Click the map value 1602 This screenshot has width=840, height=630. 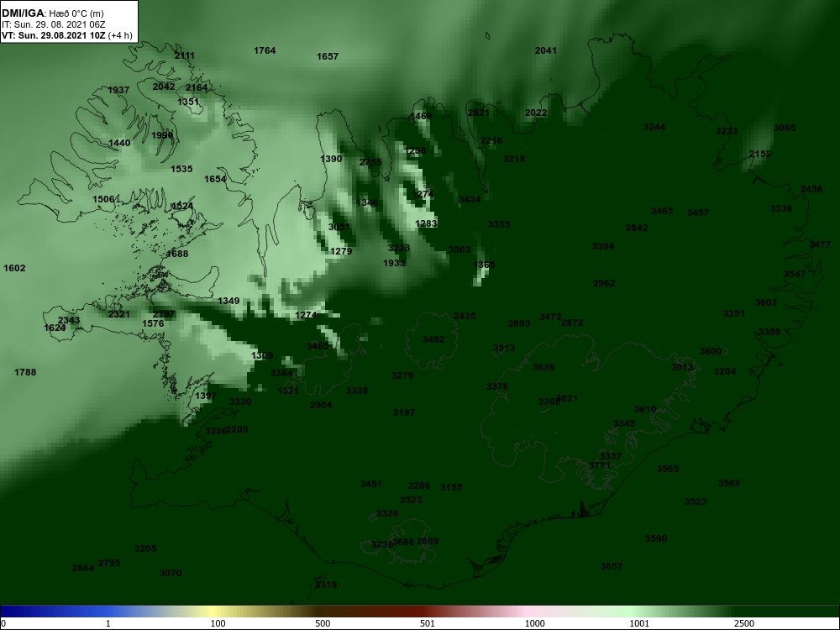point(14,268)
